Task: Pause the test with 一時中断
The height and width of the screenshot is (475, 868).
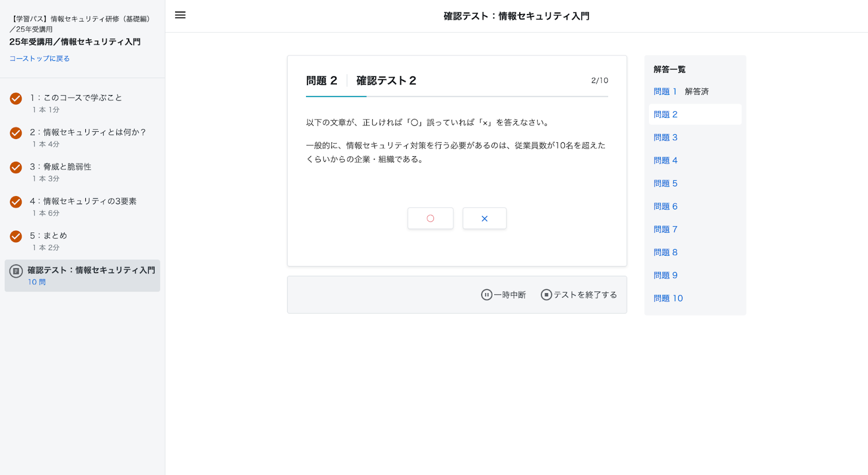Action: tap(503, 295)
